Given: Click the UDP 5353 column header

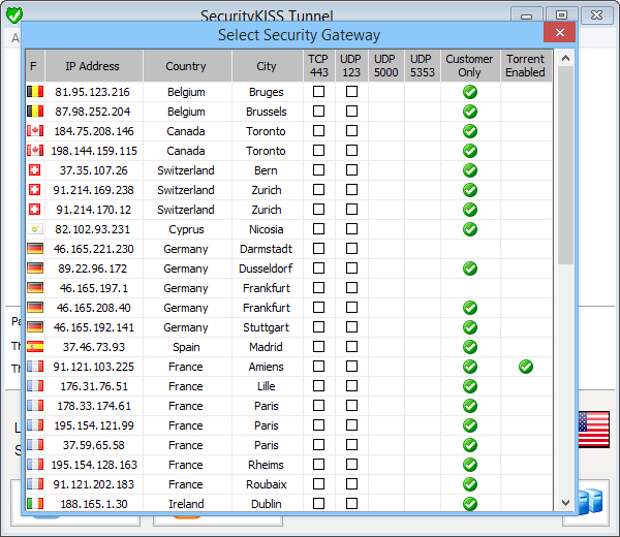Looking at the screenshot, I should pos(422,66).
